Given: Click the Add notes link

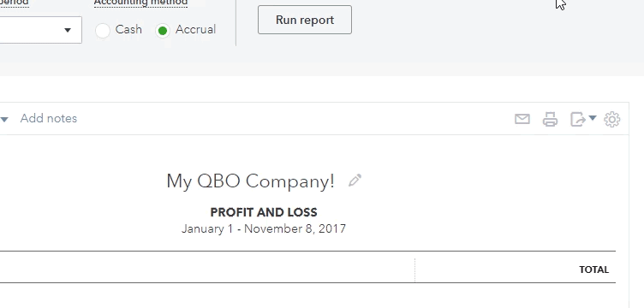Looking at the screenshot, I should coord(49,119).
